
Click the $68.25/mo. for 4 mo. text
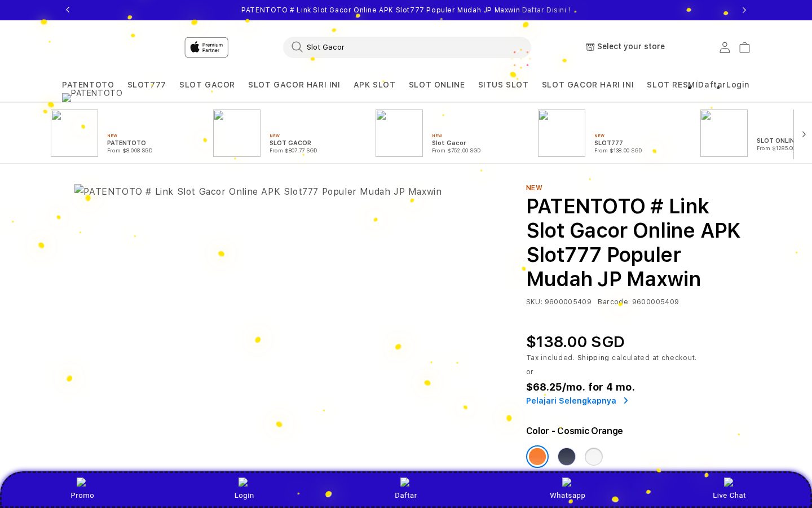coord(580,387)
